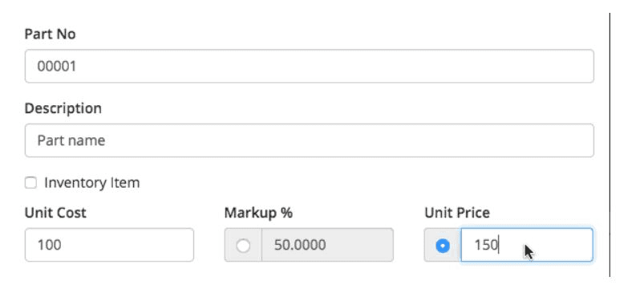The width and height of the screenshot is (644, 305).
Task: Click the 00001 value in Part No
Action: (x=57, y=66)
